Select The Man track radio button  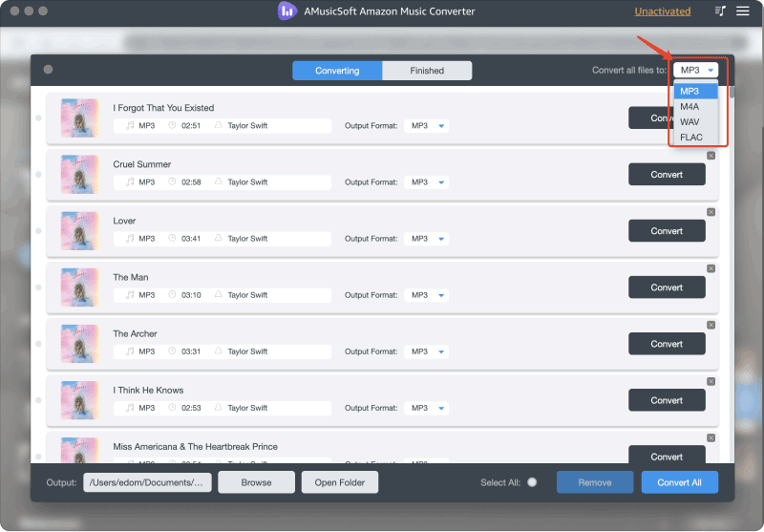(38, 287)
